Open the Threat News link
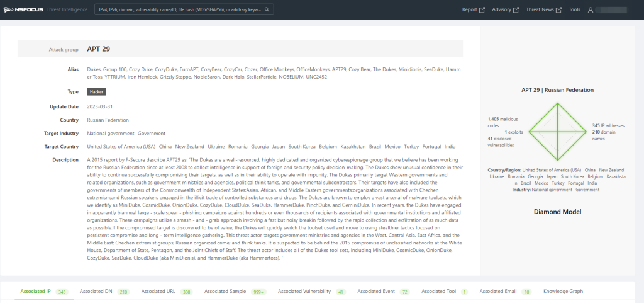 pyautogui.click(x=540, y=9)
